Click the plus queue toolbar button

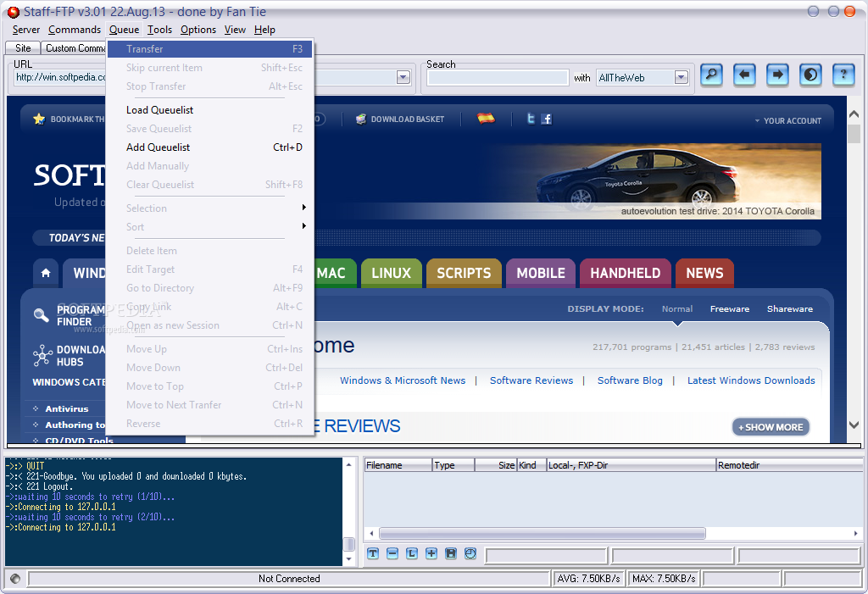[431, 553]
